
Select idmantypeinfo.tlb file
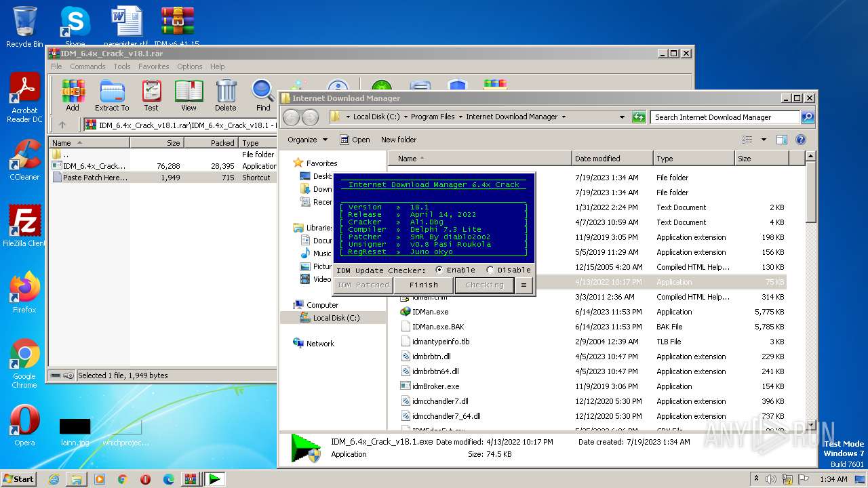[441, 342]
